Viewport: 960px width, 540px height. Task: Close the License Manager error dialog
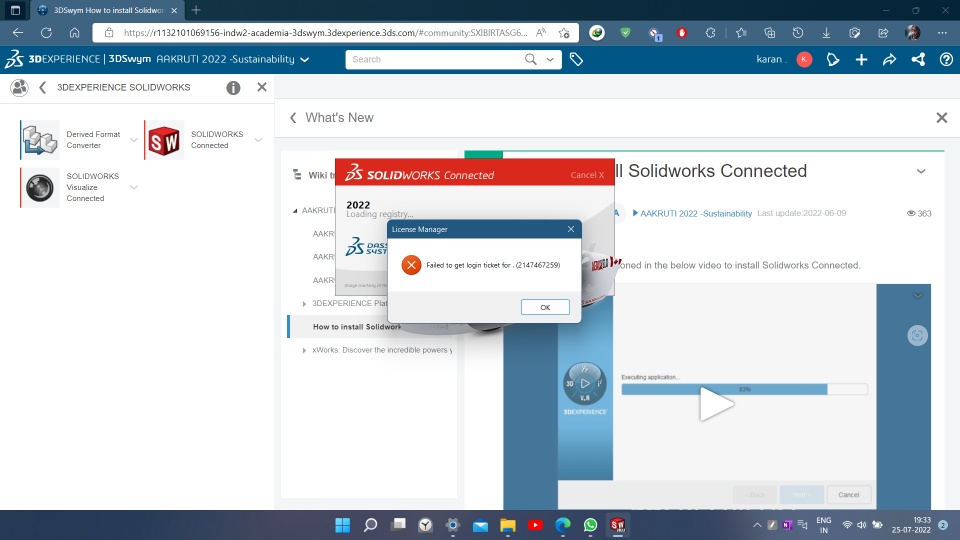tap(571, 229)
